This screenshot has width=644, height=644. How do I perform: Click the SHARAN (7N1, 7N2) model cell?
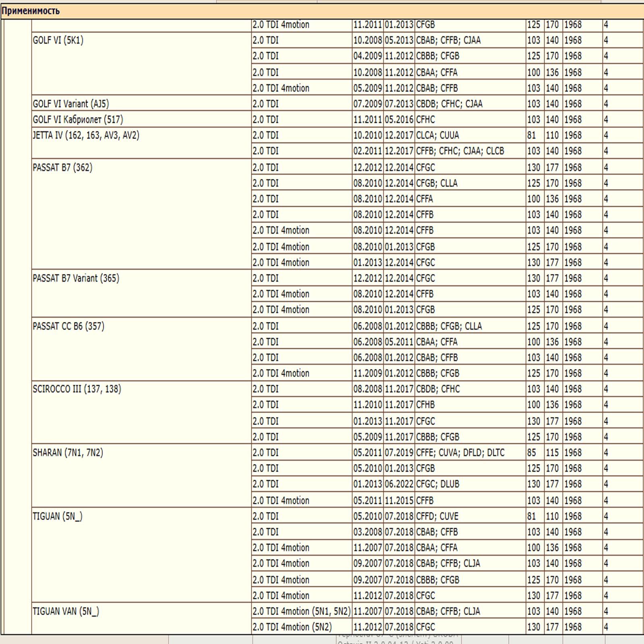point(68,453)
